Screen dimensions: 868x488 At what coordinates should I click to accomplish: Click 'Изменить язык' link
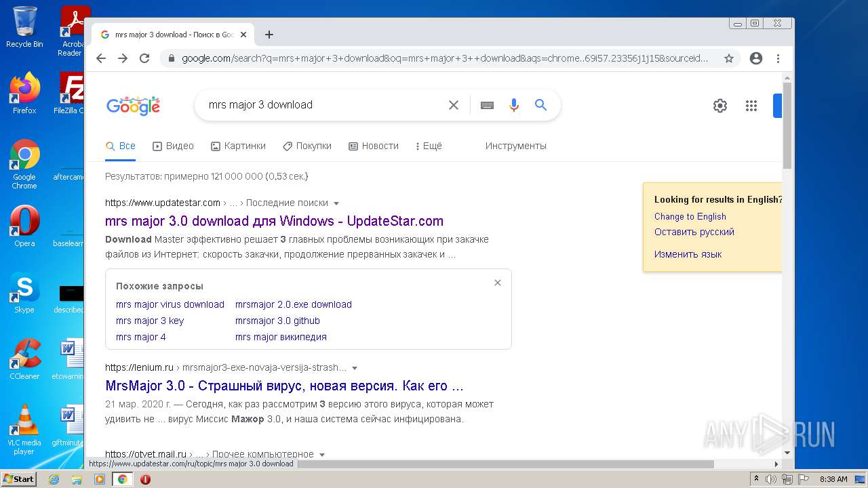[x=688, y=254]
